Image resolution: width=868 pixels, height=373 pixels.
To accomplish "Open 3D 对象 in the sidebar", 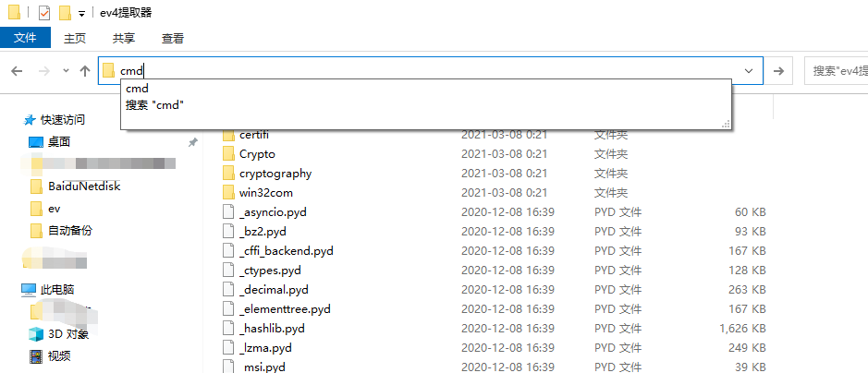I will pyautogui.click(x=68, y=334).
